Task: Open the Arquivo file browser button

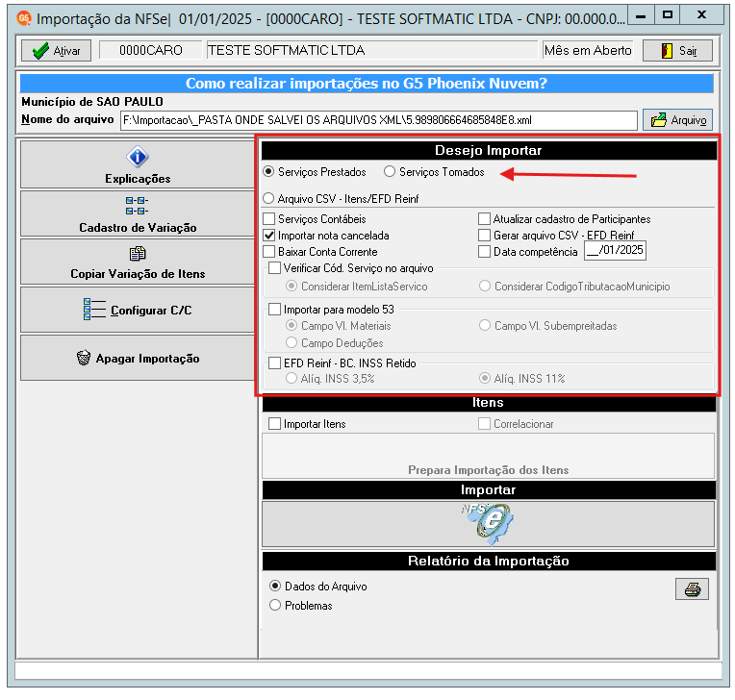Action: click(677, 120)
